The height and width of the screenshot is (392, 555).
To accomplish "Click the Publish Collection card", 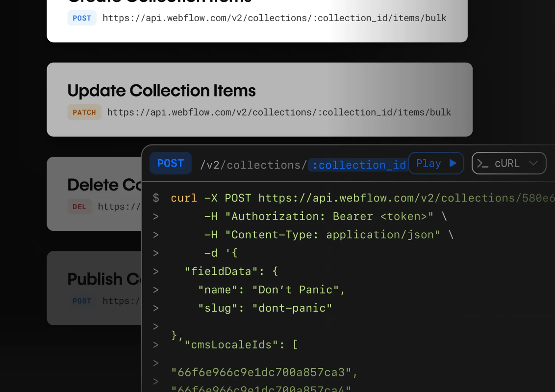I will [93, 288].
